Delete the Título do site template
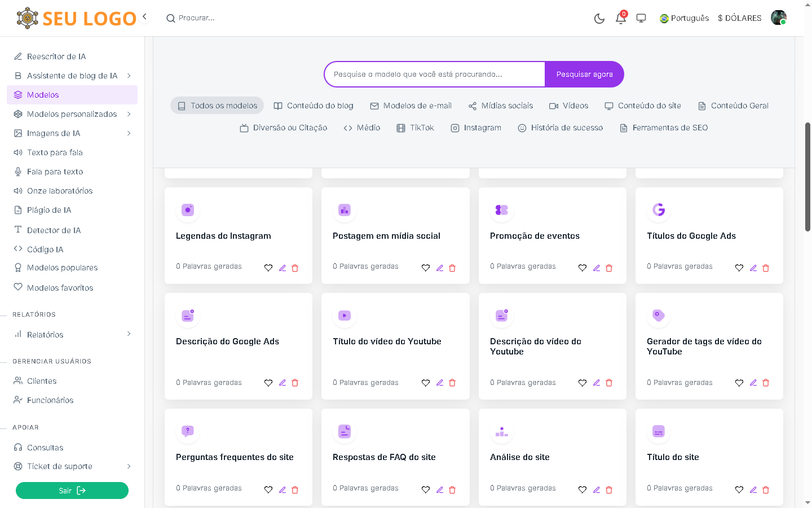The image size is (812, 508). click(x=766, y=490)
